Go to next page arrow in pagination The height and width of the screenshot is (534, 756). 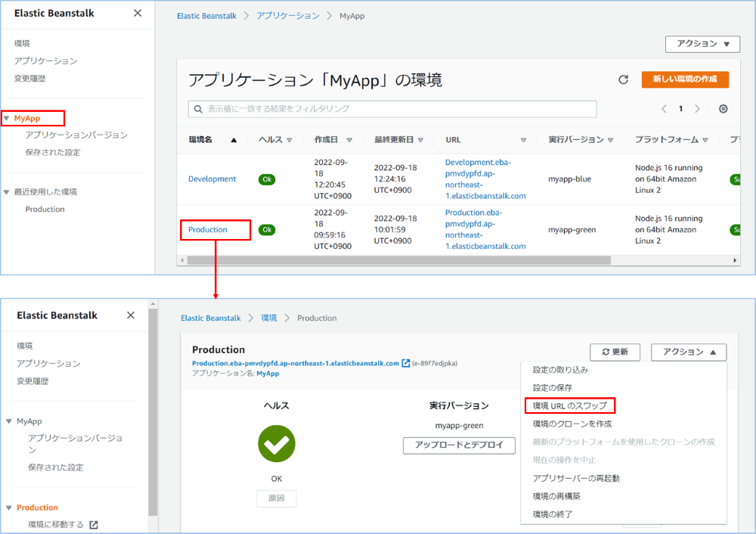697,109
